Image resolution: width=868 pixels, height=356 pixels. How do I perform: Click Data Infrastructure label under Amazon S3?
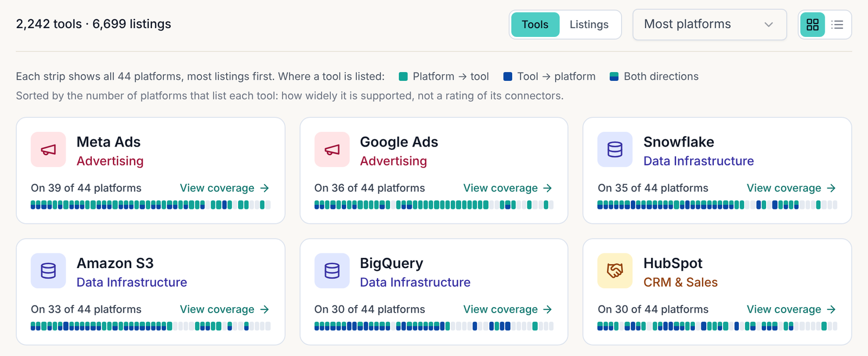click(132, 282)
